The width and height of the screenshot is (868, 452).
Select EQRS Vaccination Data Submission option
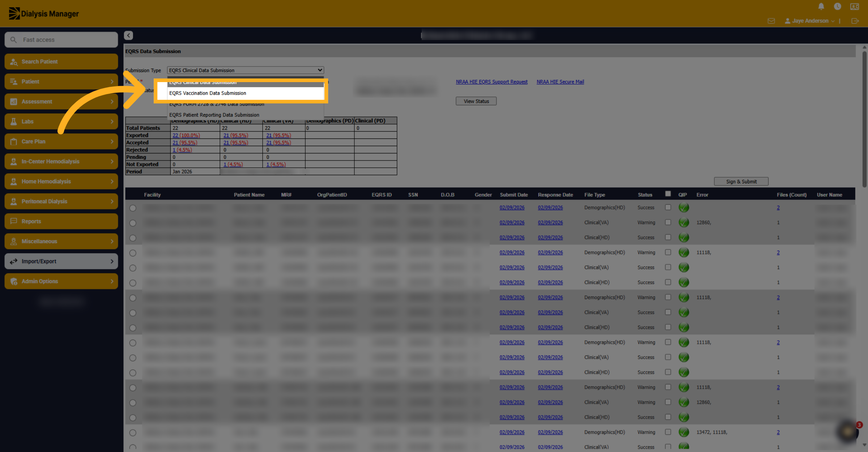(x=245, y=93)
